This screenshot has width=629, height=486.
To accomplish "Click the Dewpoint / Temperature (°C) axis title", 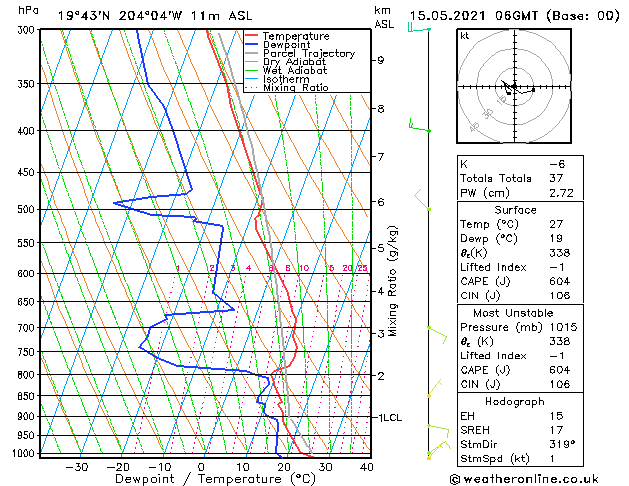I will coord(215,479).
